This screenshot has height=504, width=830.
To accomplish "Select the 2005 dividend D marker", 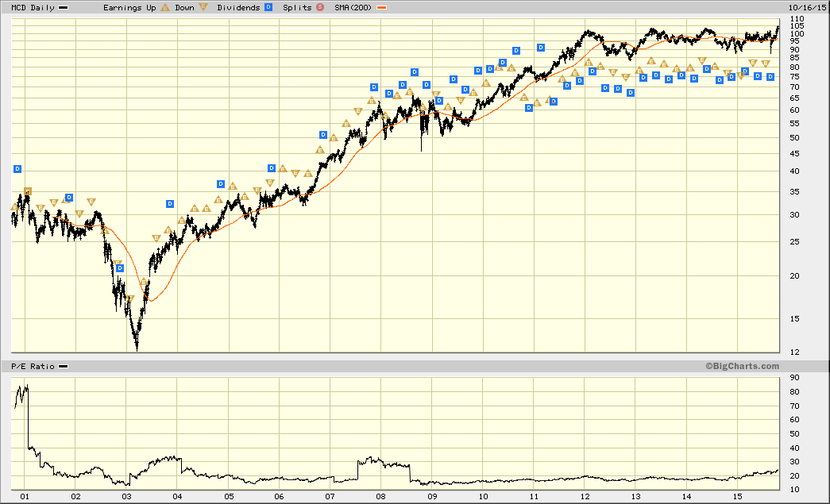I will tap(221, 184).
